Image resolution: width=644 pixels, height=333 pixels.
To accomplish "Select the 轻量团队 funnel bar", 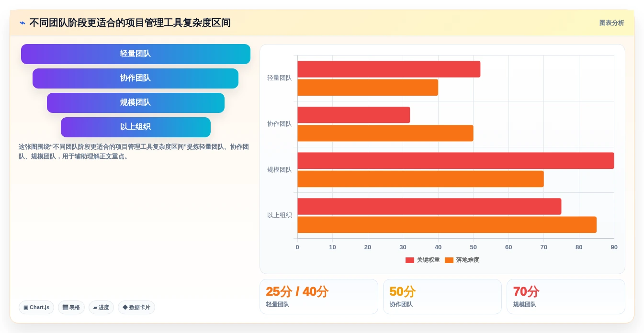I will [136, 54].
